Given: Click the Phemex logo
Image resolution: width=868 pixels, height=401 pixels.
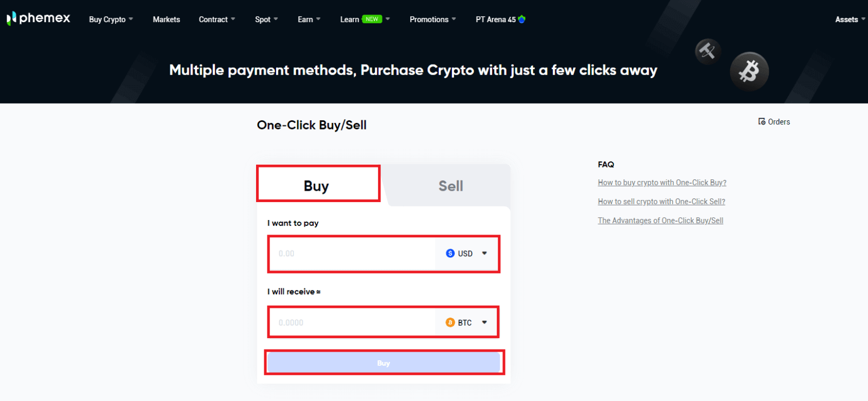Looking at the screenshot, I should (39, 18).
